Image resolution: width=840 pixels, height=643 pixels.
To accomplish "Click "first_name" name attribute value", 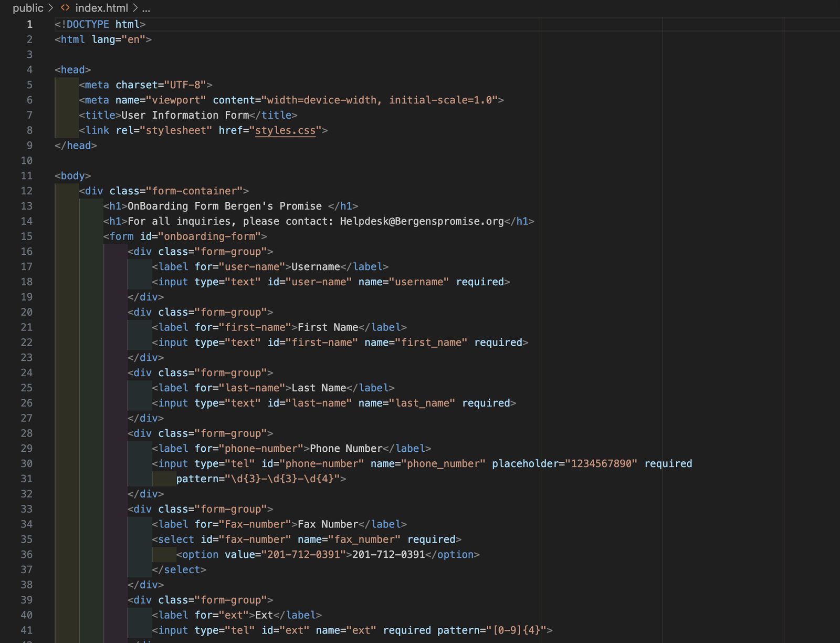I will (432, 343).
